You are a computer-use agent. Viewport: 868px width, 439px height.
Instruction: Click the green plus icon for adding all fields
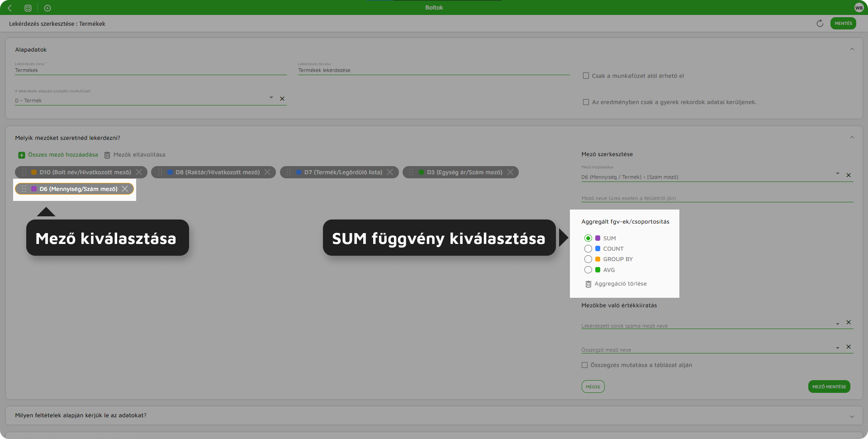click(x=21, y=155)
